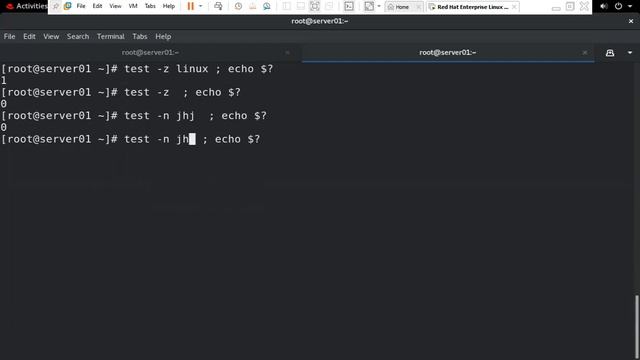Click the pin icon in VMware toolbar
640x360 pixels.
click(x=56, y=6)
